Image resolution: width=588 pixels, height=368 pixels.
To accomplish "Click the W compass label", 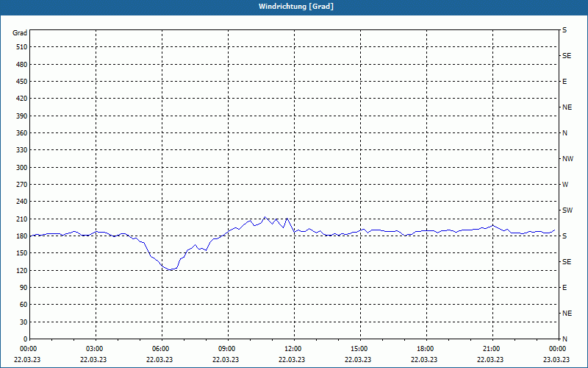I will coord(565,185).
